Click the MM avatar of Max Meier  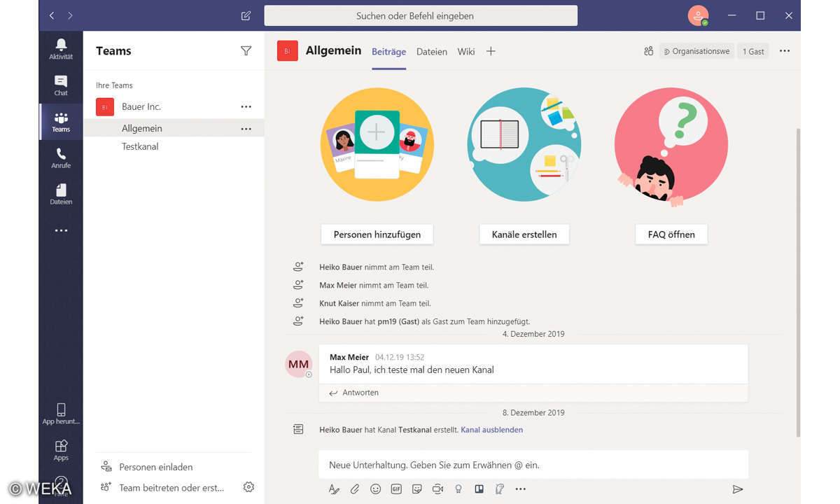(x=299, y=364)
